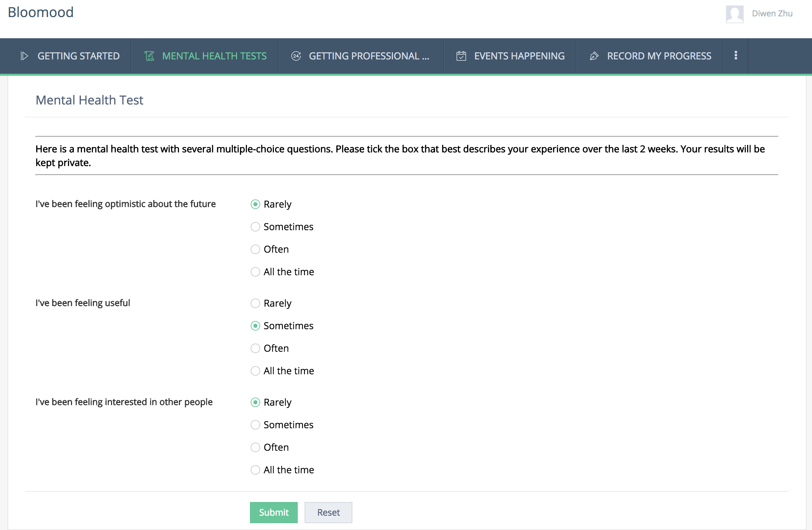Switch to the Events Happening tab
This screenshot has width=812, height=530.
coord(519,56)
